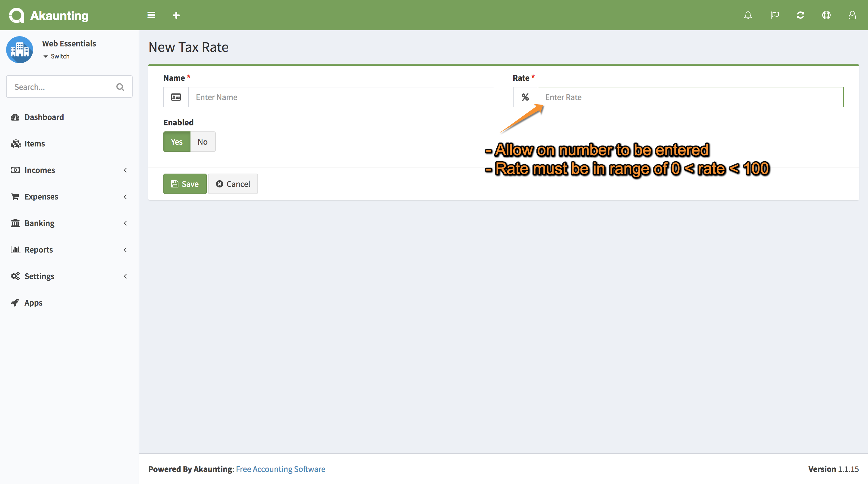Click the sync refresh icon in top bar
The image size is (868, 484).
click(x=800, y=15)
